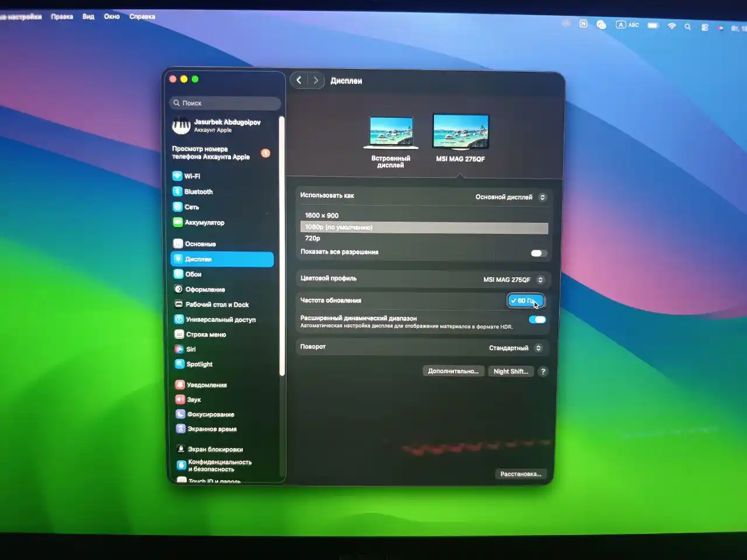The image size is (747, 560).
Task: Open the Справка menu
Action: 142,16
